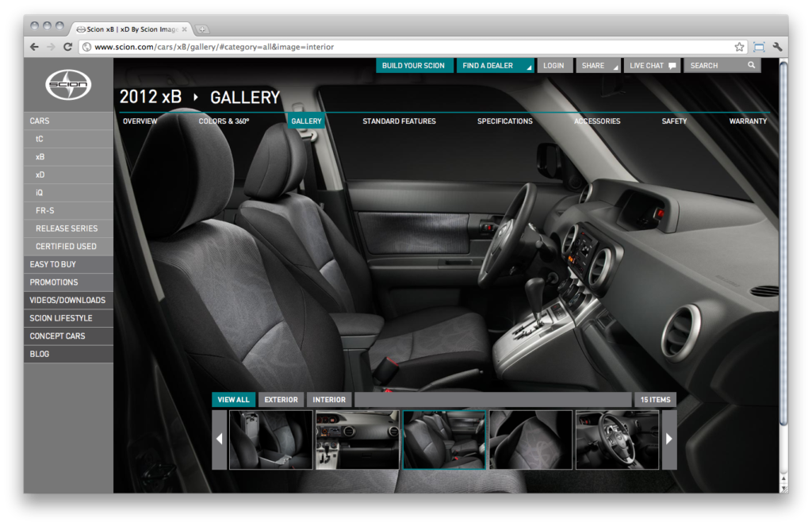This screenshot has width=812, height=526.
Task: Select the center console storage thumbnail
Action: (271, 440)
